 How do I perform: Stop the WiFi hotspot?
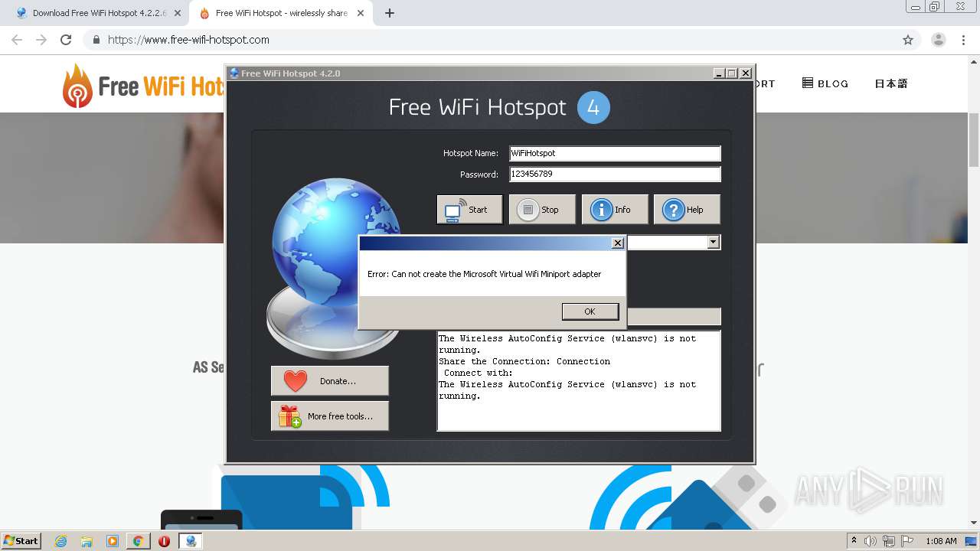click(542, 210)
